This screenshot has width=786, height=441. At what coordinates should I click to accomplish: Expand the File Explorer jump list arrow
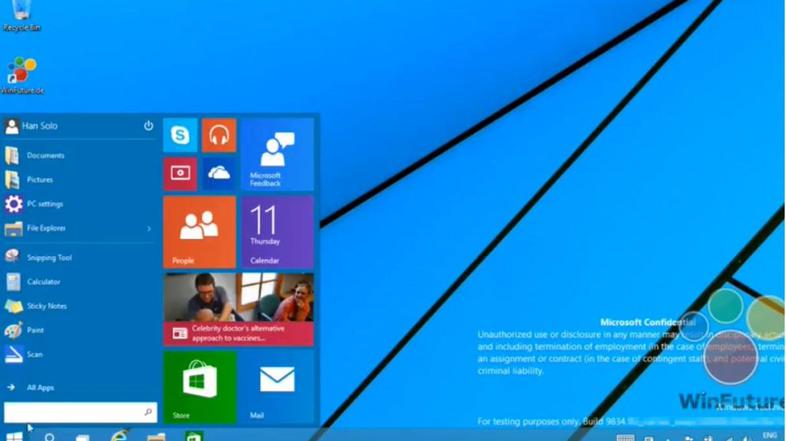[x=149, y=229]
